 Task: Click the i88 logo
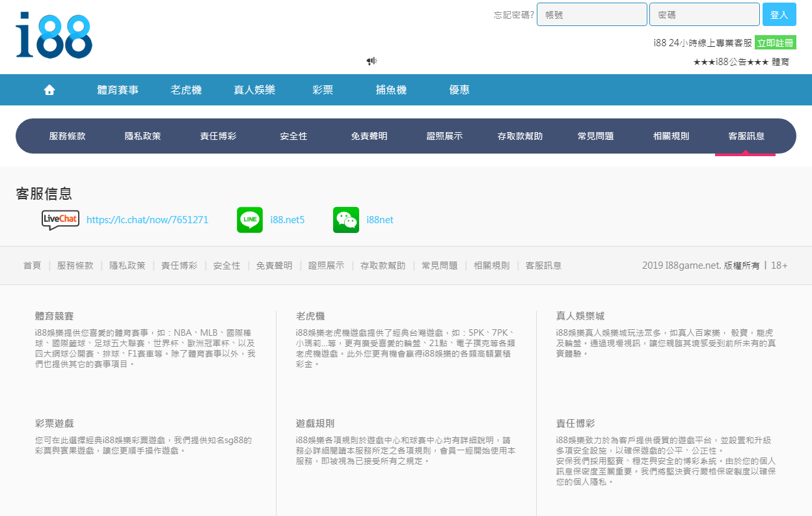pyautogui.click(x=54, y=36)
